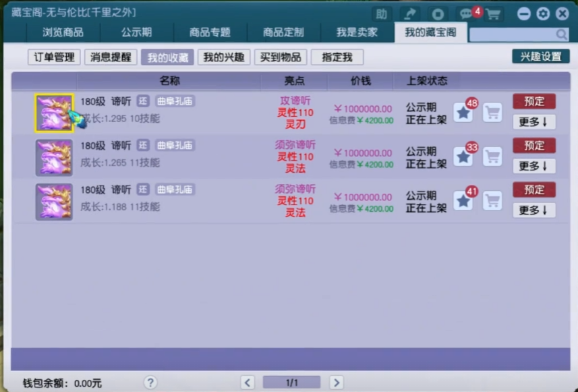578x392 pixels.
Task: Toggle favorite star on growth 1.188 listing
Action: 463,200
